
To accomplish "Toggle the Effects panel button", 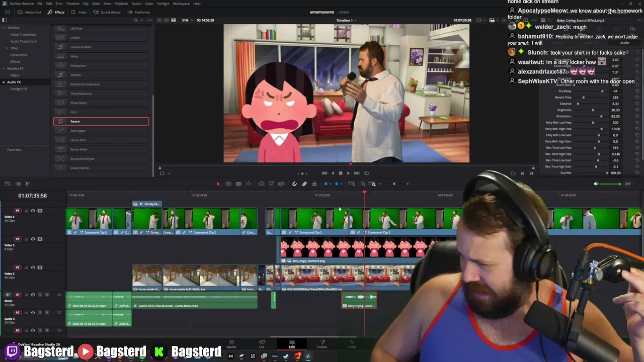I will [x=56, y=12].
